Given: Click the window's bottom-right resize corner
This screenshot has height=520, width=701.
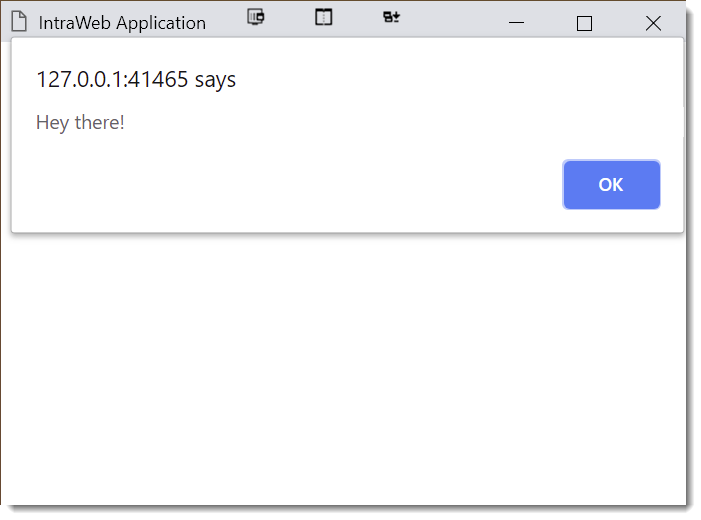Looking at the screenshot, I should (x=685, y=503).
